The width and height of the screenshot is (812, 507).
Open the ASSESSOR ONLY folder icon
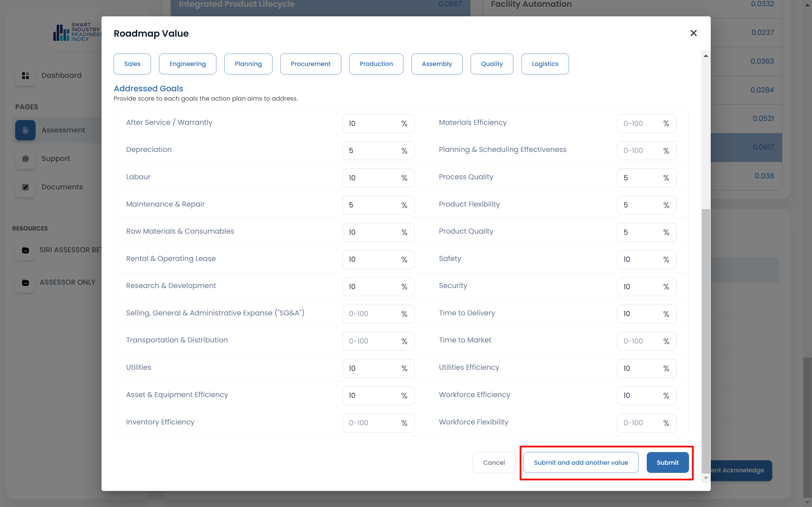pos(25,282)
